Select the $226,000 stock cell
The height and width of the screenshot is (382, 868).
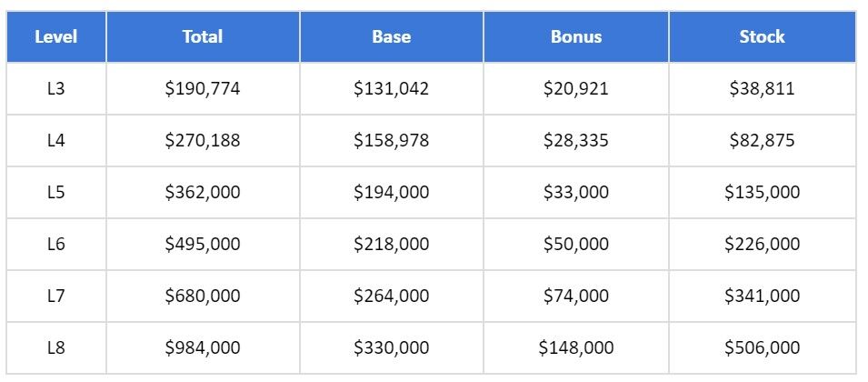click(x=762, y=244)
